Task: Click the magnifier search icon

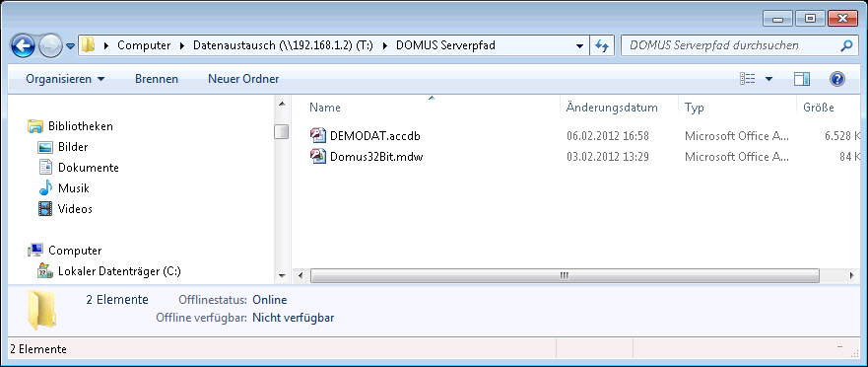Action: [x=846, y=45]
